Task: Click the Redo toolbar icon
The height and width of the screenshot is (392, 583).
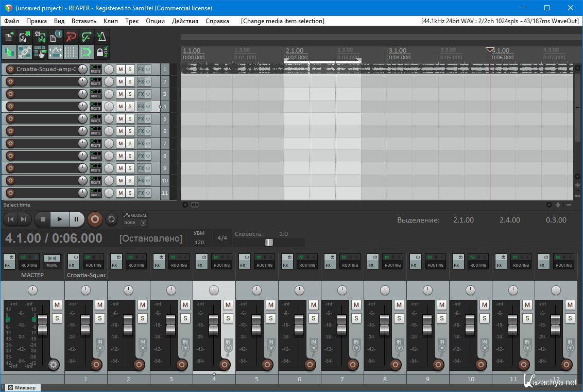Action: pos(87,37)
